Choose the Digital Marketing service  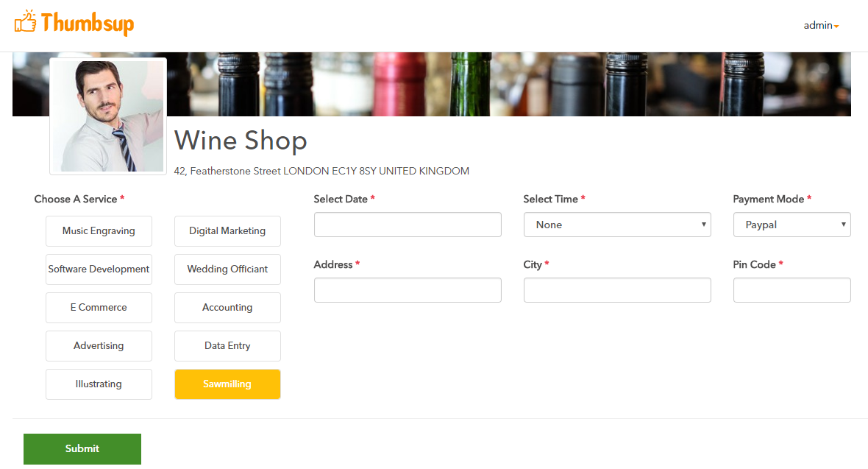pos(227,231)
